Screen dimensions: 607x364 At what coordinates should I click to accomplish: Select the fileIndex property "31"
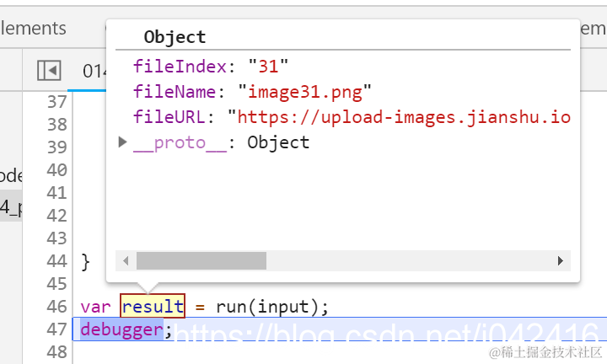point(268,67)
